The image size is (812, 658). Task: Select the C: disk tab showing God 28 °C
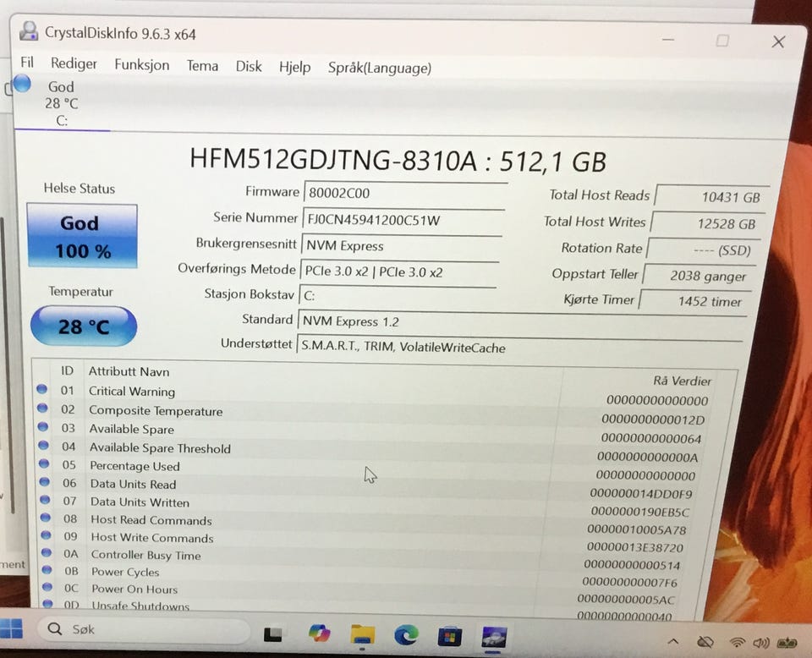pyautogui.click(x=62, y=103)
